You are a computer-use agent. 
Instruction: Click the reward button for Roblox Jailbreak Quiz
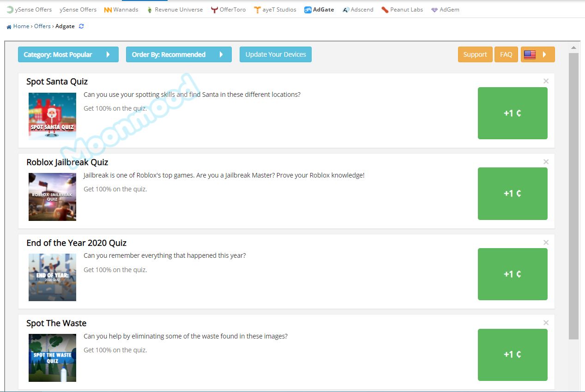pos(513,194)
